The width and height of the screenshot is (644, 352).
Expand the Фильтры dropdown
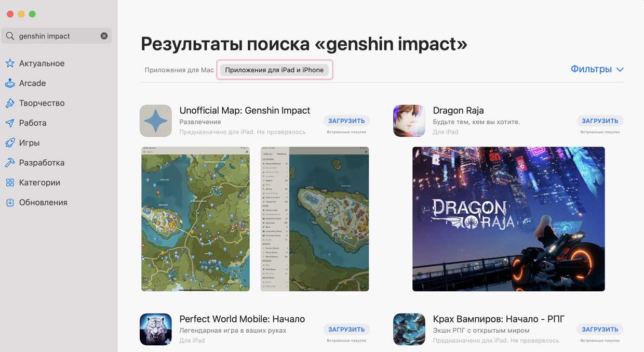pyautogui.click(x=597, y=69)
